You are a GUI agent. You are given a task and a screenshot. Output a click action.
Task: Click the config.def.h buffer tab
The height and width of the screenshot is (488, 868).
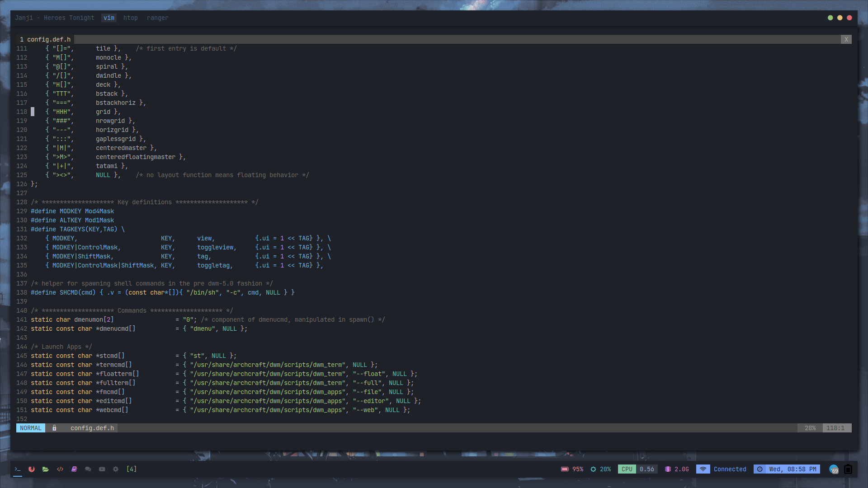(46, 40)
